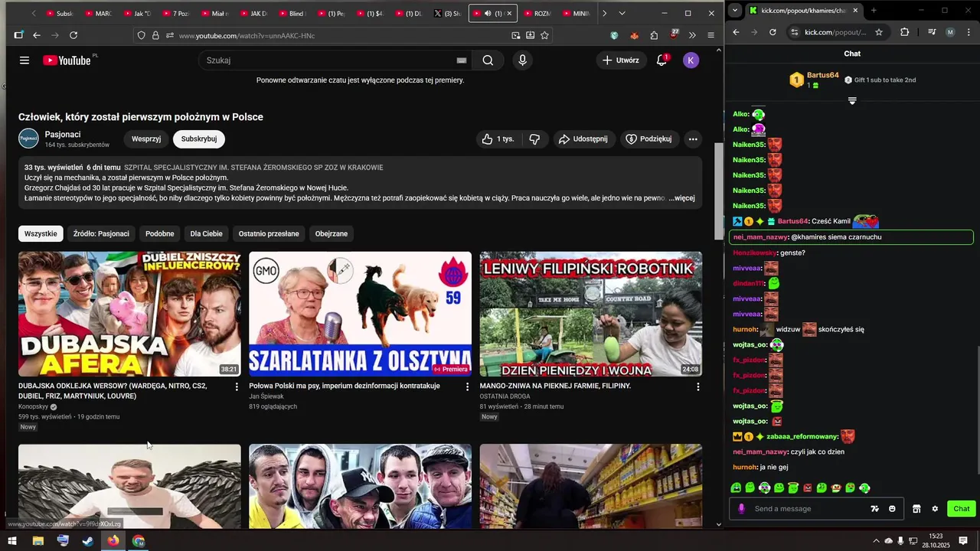This screenshot has height=551, width=980.
Task: Open Firefox application menu hamburger
Action: tap(710, 35)
